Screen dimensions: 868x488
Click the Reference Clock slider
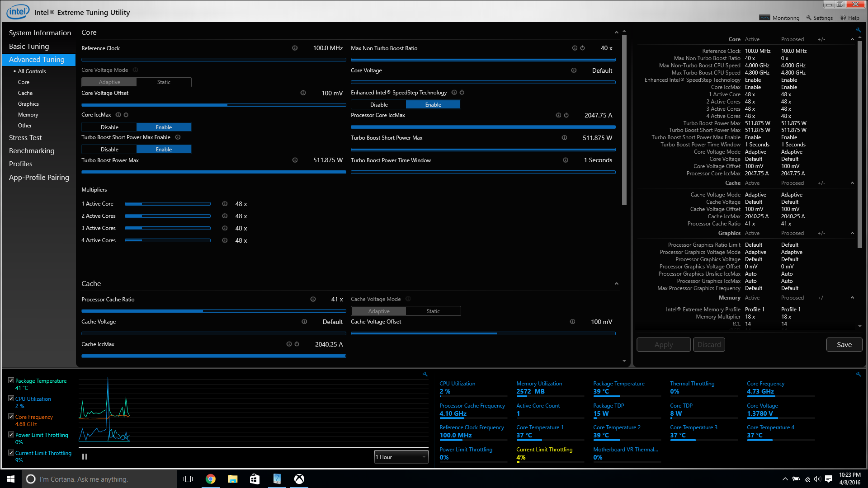(214, 59)
